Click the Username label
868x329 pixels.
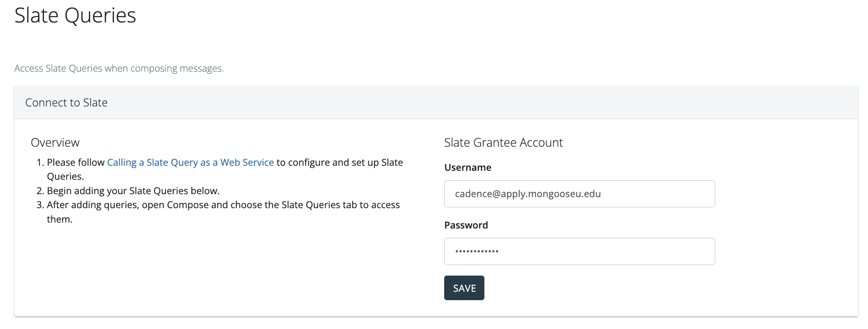click(467, 167)
